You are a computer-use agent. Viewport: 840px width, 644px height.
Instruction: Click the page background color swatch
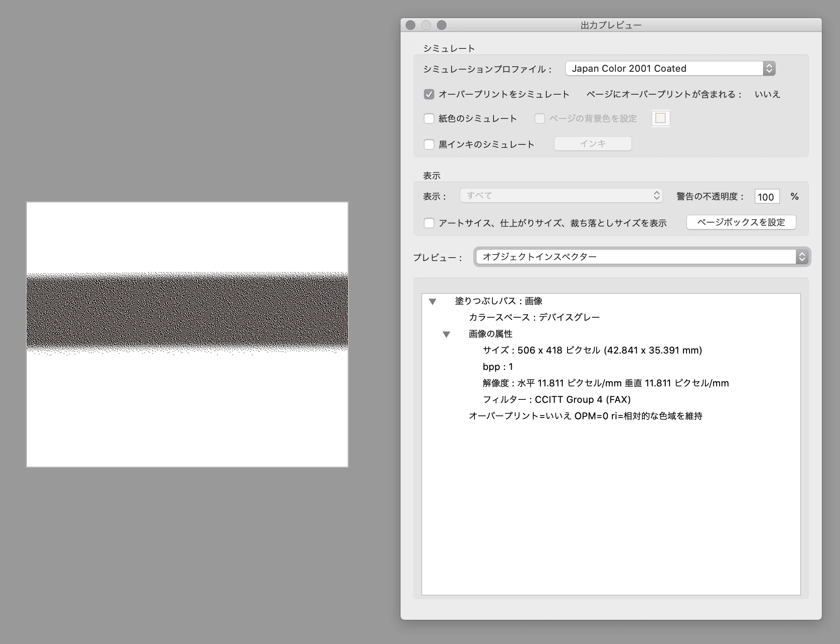coord(660,118)
